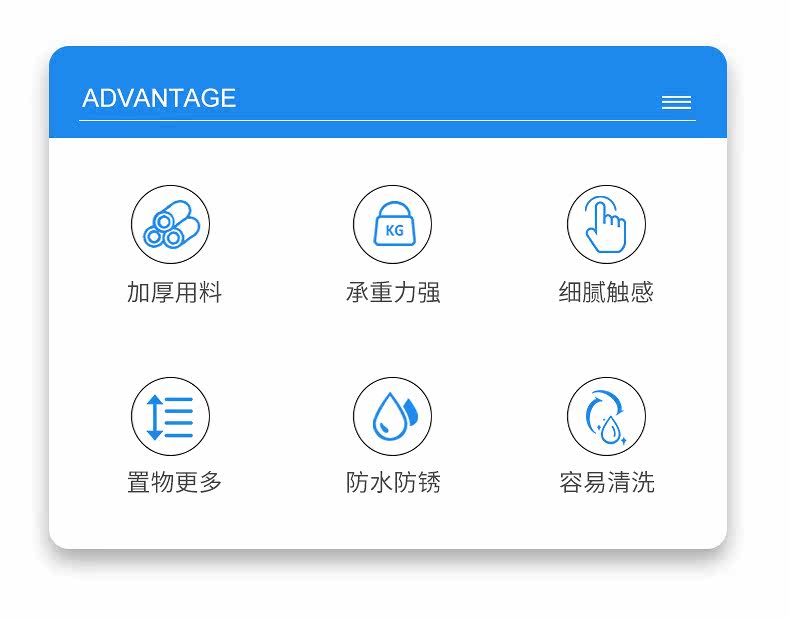Click the finger touch hand icon

tap(607, 224)
